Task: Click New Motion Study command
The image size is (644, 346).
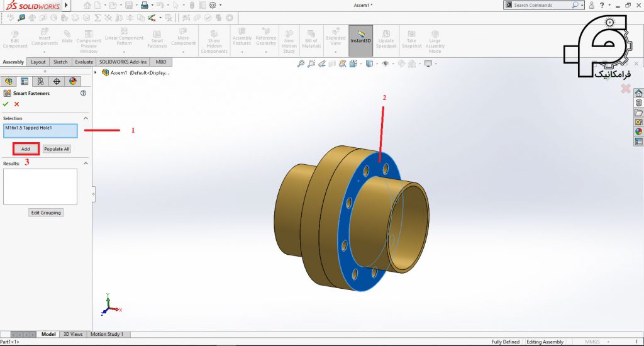Action: pyautogui.click(x=289, y=42)
